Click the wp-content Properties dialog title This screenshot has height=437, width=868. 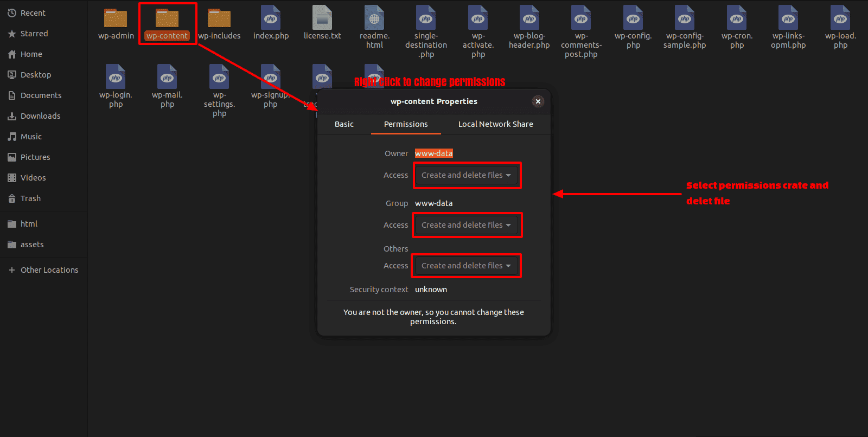click(434, 101)
